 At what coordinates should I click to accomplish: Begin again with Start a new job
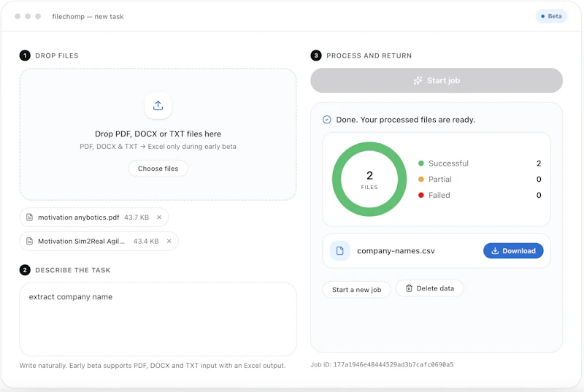[x=356, y=289]
